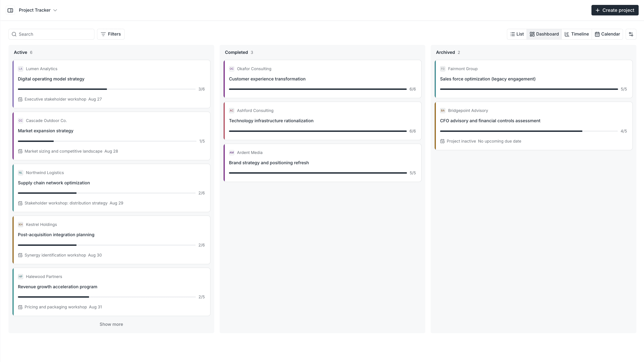The image size is (644, 362).
Task: Click the No upcoming due date text
Action: 500,141
